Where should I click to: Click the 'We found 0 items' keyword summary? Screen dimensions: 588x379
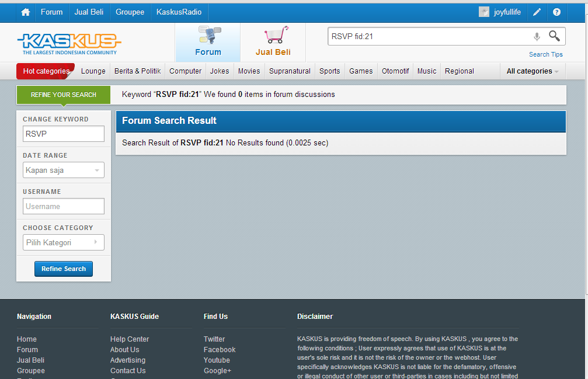pos(228,95)
